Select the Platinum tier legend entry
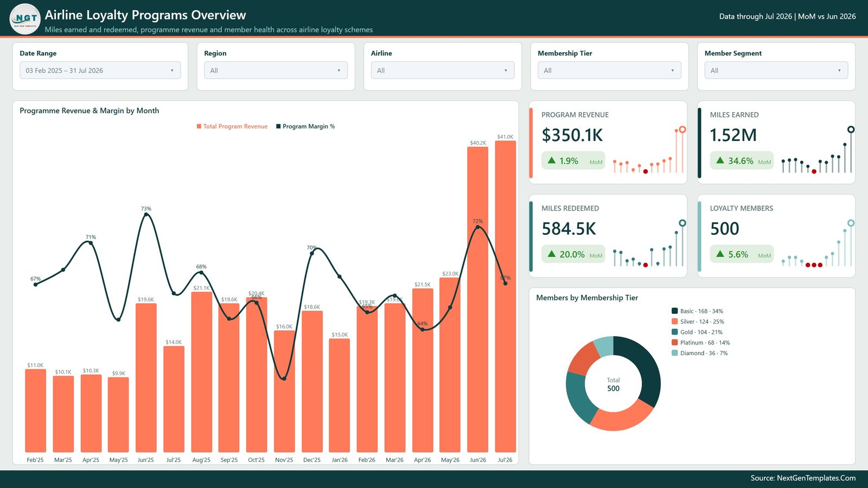Image resolution: width=868 pixels, height=488 pixels. click(701, 343)
